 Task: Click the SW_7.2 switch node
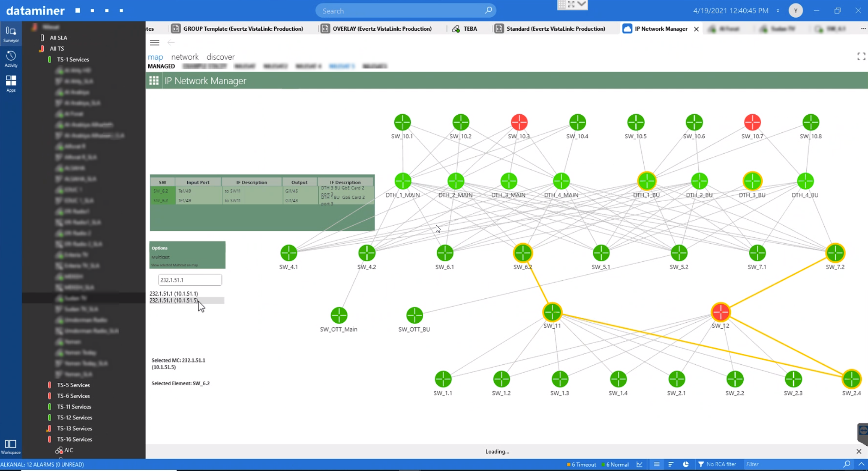835,253
